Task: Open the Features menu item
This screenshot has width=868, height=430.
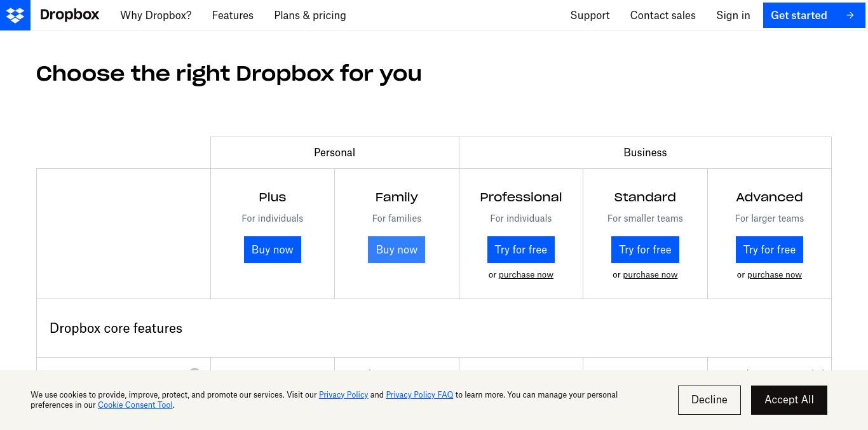Action: (233, 15)
